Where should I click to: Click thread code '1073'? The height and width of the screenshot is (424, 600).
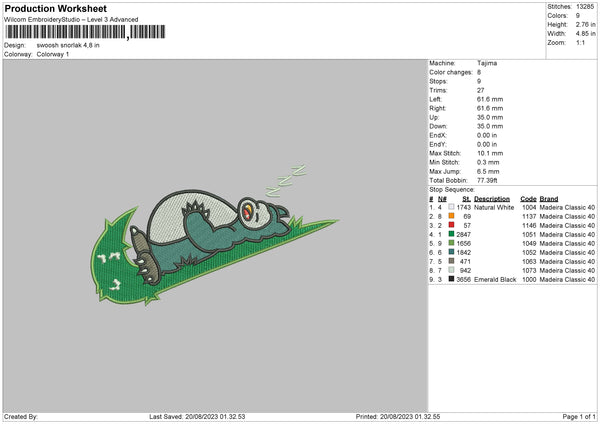[529, 271]
